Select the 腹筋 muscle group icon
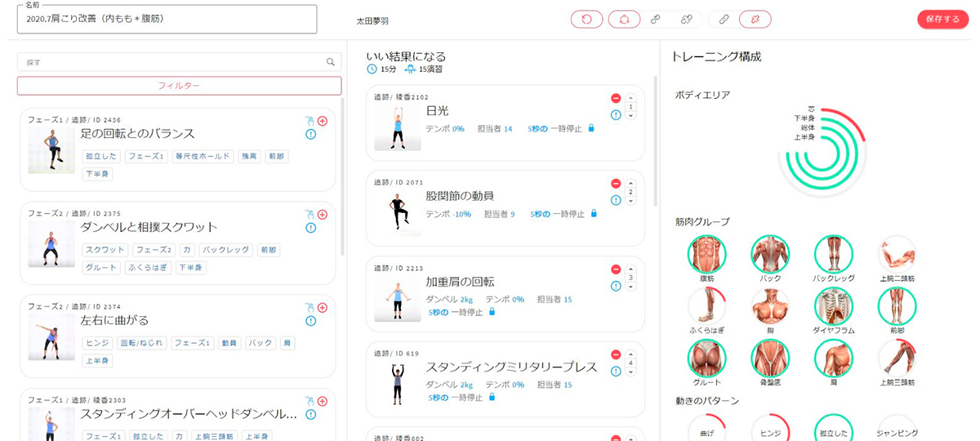Viewport: 980px width, 441px height. pyautogui.click(x=707, y=255)
